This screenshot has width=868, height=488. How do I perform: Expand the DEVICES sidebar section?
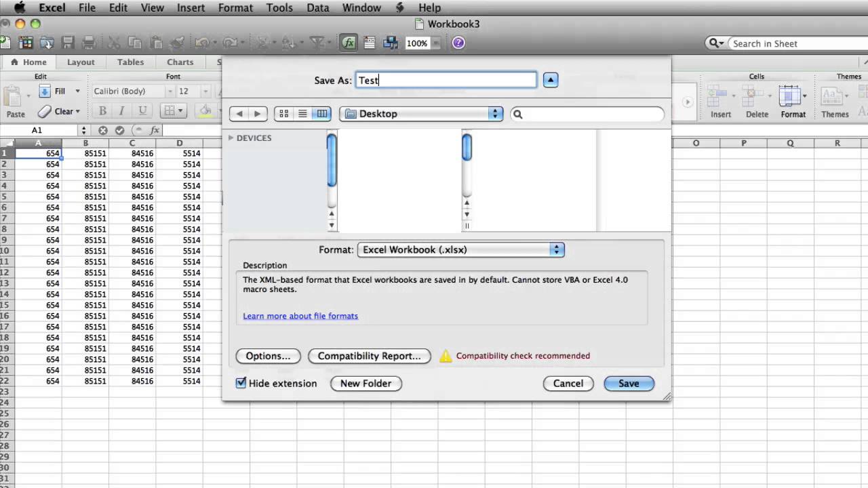pyautogui.click(x=231, y=138)
